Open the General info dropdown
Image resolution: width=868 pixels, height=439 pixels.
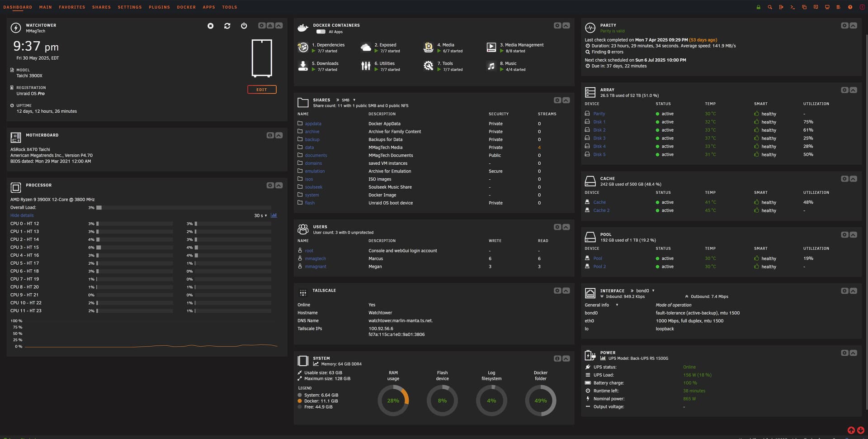(x=601, y=305)
